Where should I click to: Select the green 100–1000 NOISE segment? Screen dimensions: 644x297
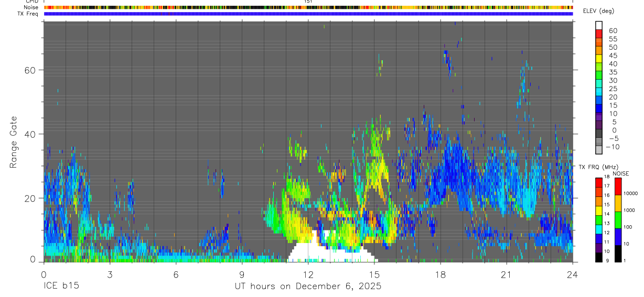618,219
